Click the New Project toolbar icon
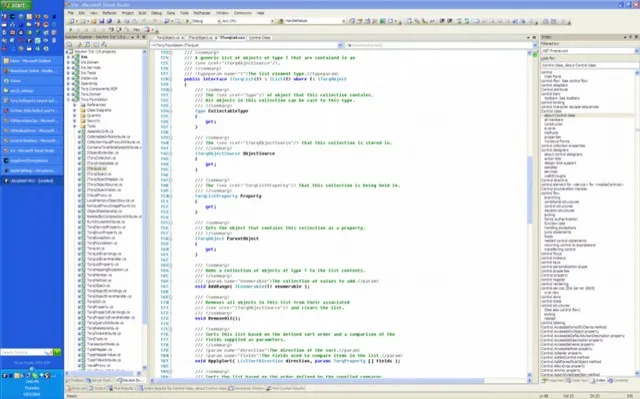The height and width of the screenshot is (399, 640). tap(72, 21)
